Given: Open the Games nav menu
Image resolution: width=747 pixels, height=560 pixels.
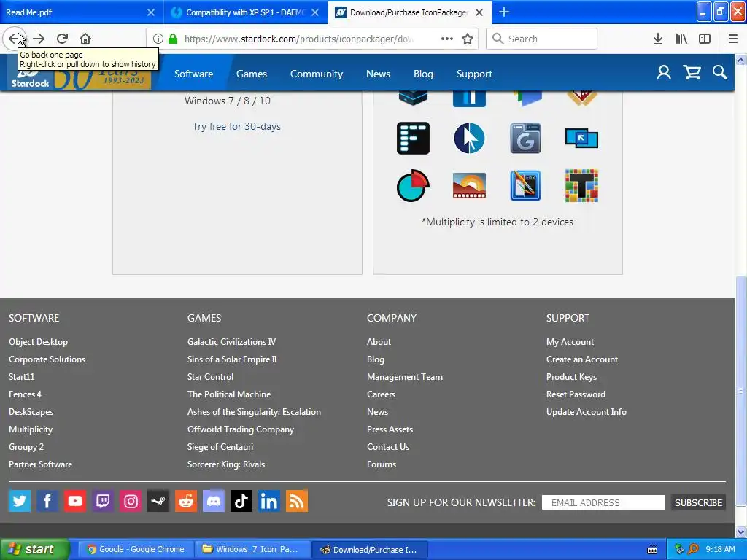Looking at the screenshot, I should click(x=252, y=74).
